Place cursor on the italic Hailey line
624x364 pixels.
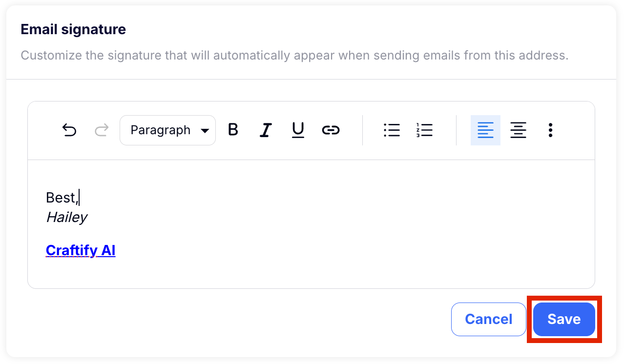(x=66, y=217)
